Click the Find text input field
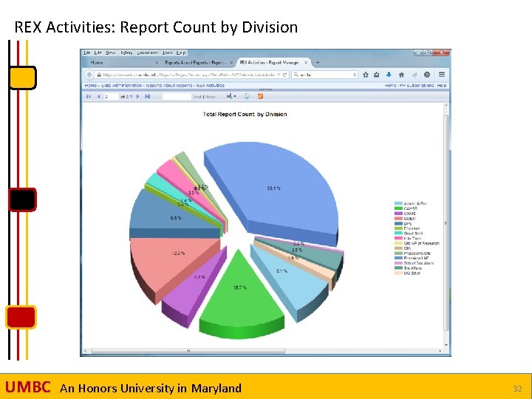This screenshot has height=399, width=532. (x=177, y=97)
